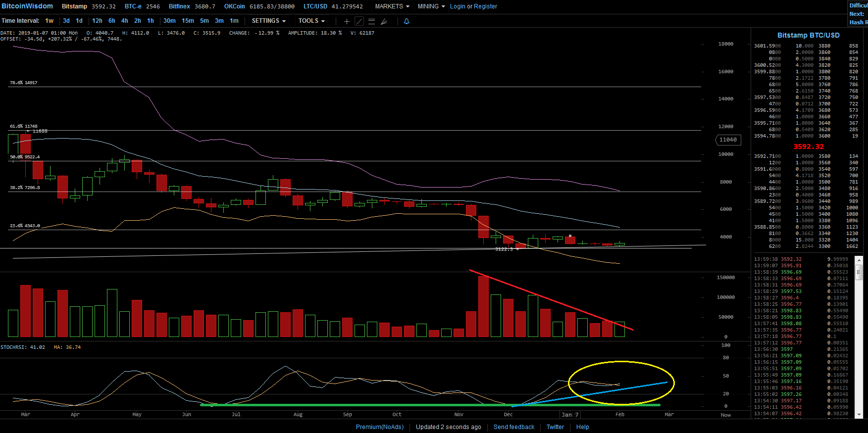Viewport: 868px width, 433px height.
Task: Change interval to 2h
Action: click(x=138, y=21)
